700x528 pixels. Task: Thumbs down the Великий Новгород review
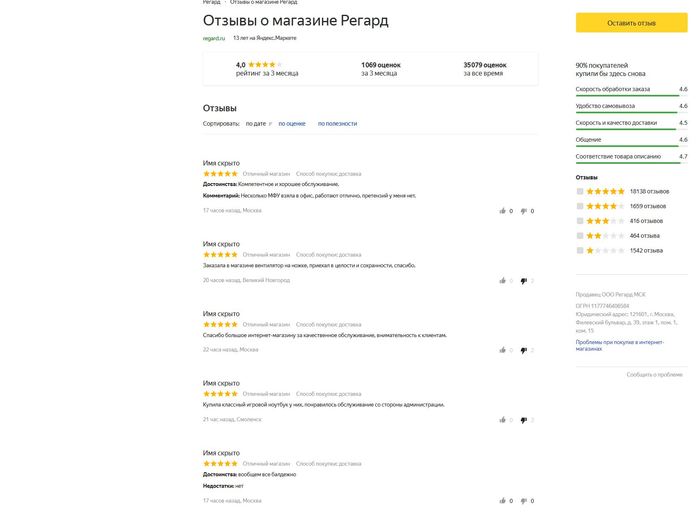(524, 281)
